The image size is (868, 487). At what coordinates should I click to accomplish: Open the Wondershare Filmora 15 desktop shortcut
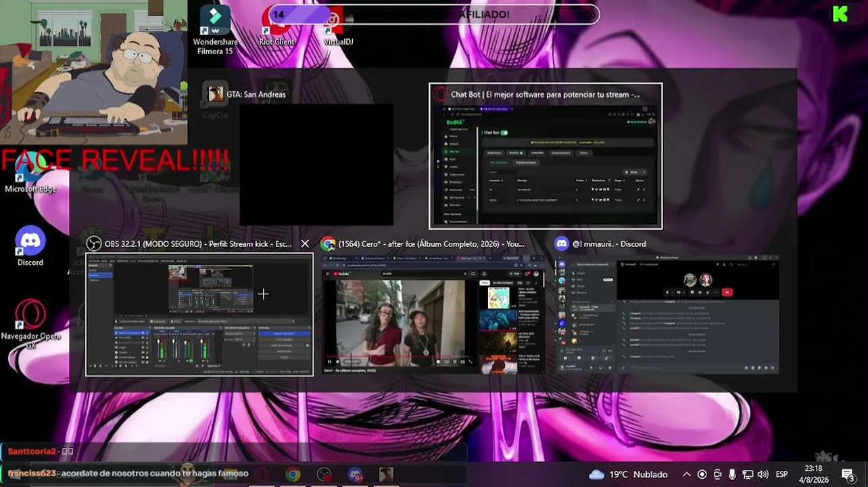click(215, 30)
